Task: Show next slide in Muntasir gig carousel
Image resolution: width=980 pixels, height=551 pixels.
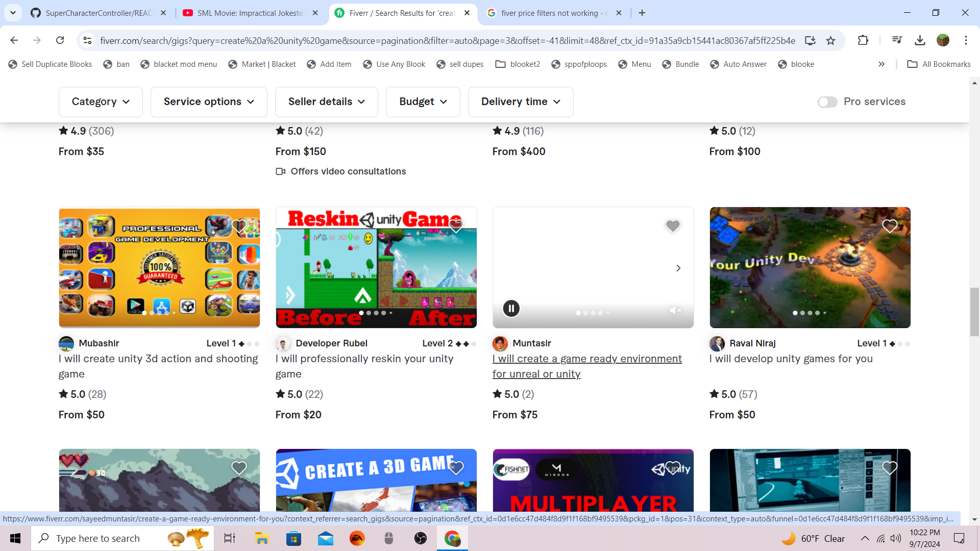Action: tap(678, 268)
